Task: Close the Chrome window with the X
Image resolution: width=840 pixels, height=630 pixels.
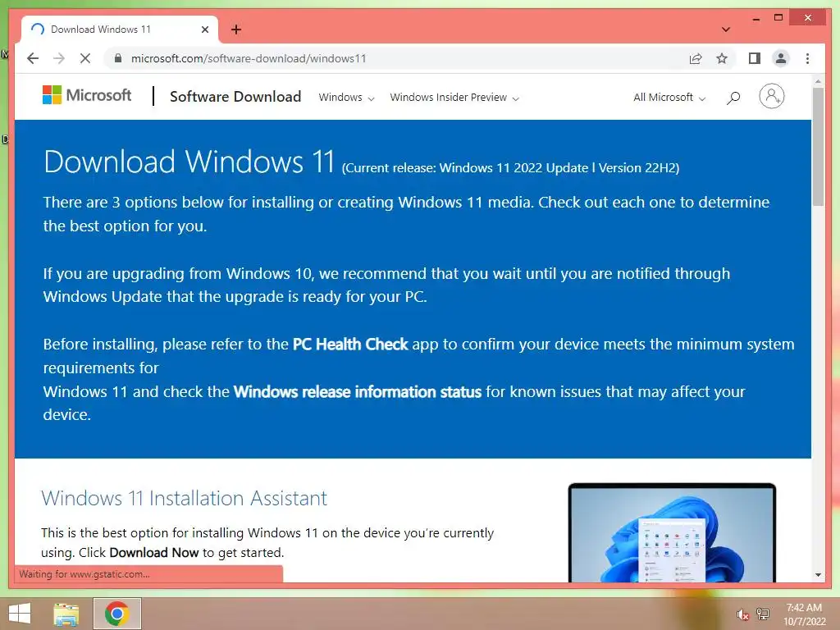Action: [x=808, y=18]
